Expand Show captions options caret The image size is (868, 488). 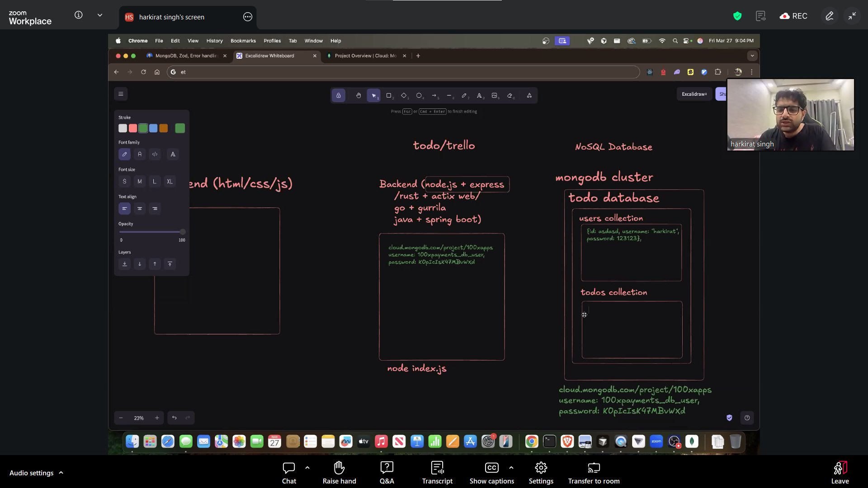click(511, 468)
